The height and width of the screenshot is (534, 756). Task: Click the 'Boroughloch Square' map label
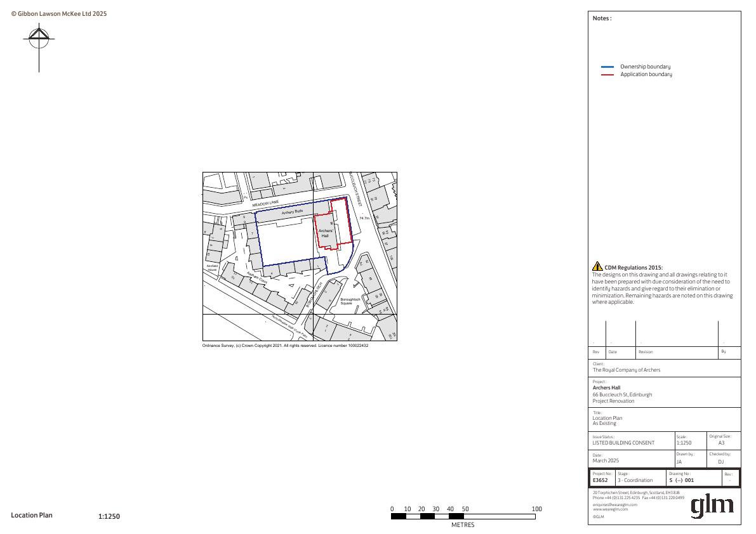pyautogui.click(x=350, y=301)
